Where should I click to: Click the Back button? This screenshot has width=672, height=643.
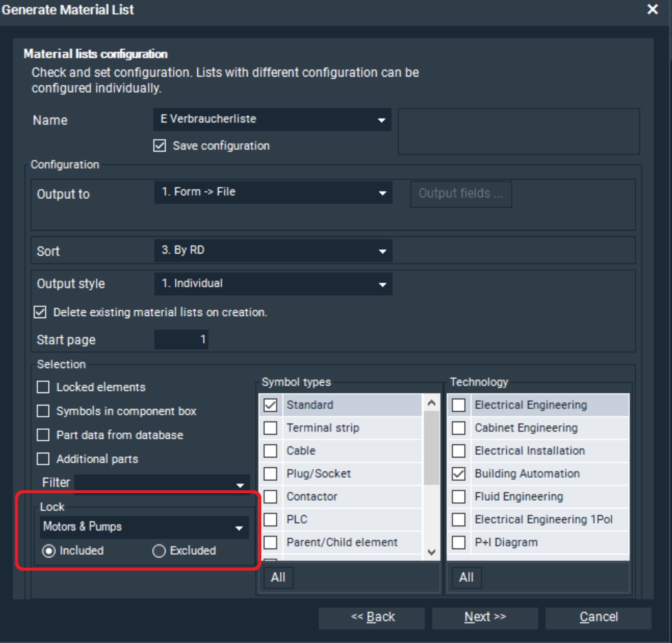click(x=372, y=618)
